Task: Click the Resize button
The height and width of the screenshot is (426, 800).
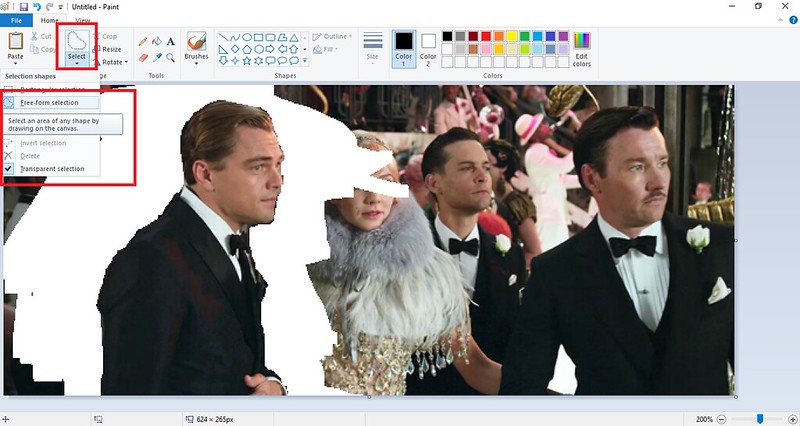Action: 108,49
